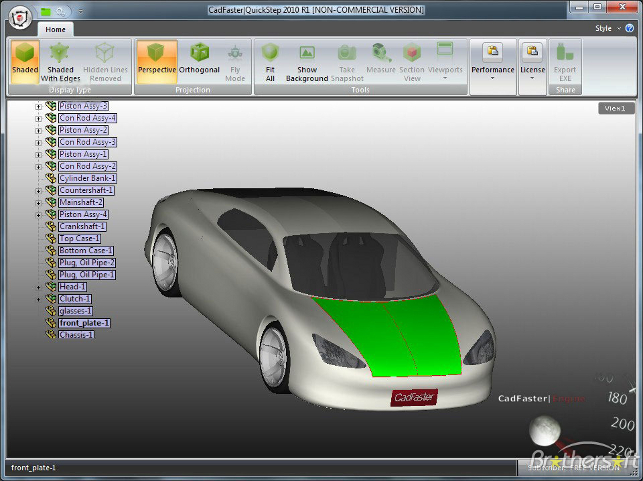
Task: Toggle Show Background
Action: click(x=307, y=62)
